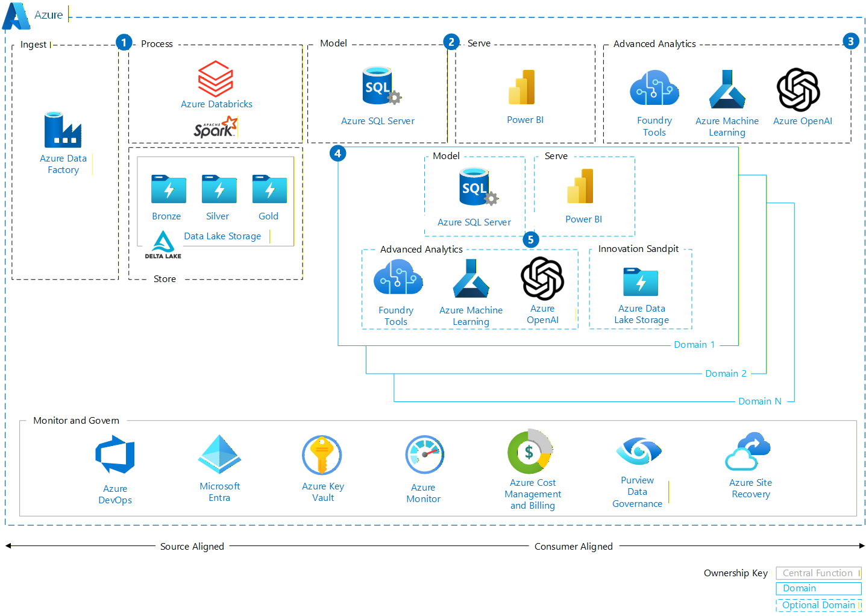Image resolution: width=866 pixels, height=616 pixels.
Task: Click 'Azure Data Lake Storage' label in Innovation Sandpit
Action: [x=642, y=314]
